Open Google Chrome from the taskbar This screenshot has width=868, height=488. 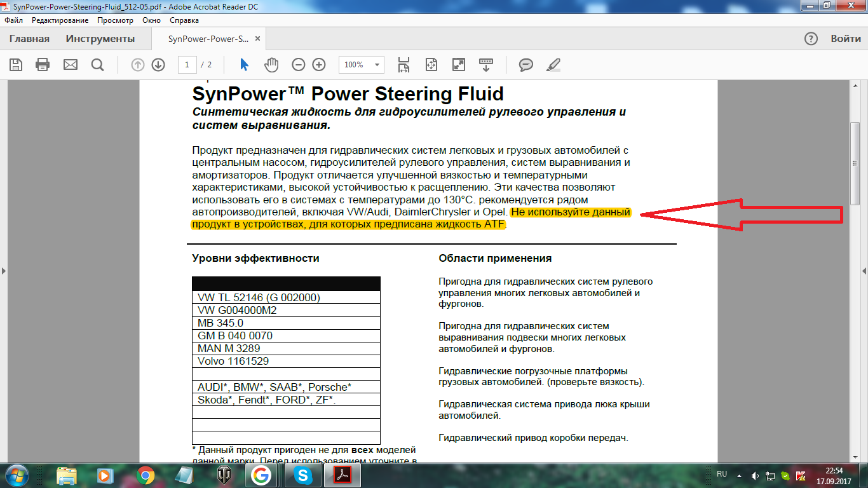pos(146,475)
